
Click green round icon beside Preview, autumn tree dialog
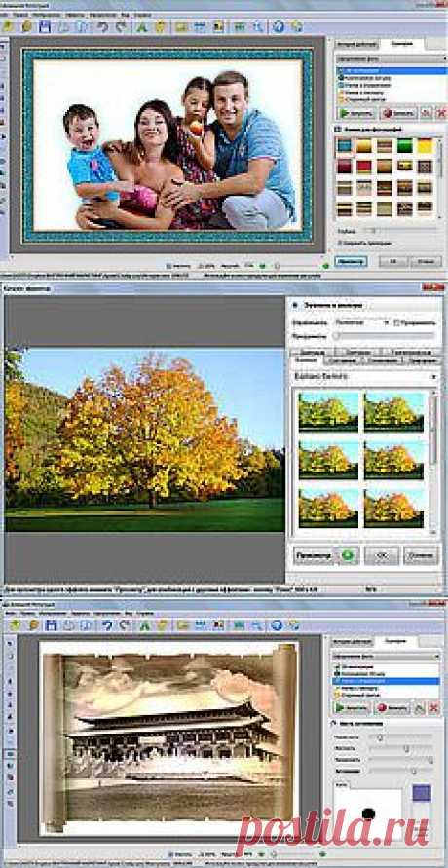[348, 555]
